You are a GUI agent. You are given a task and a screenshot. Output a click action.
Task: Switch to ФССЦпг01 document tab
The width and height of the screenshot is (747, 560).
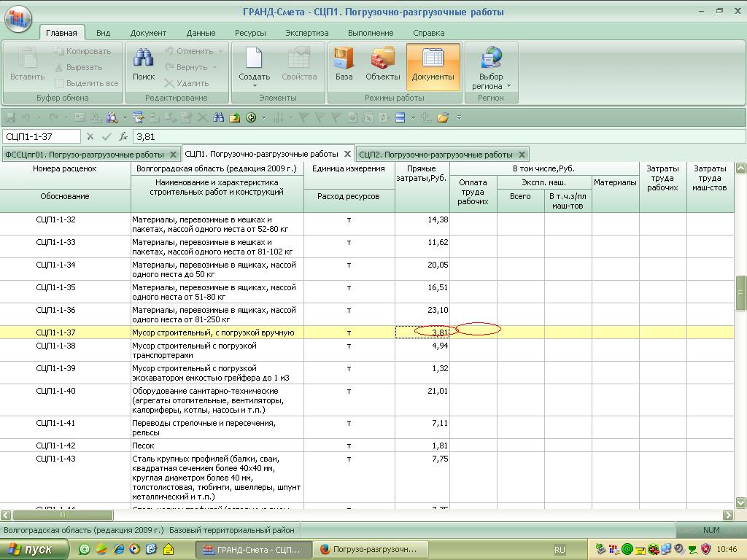84,155
